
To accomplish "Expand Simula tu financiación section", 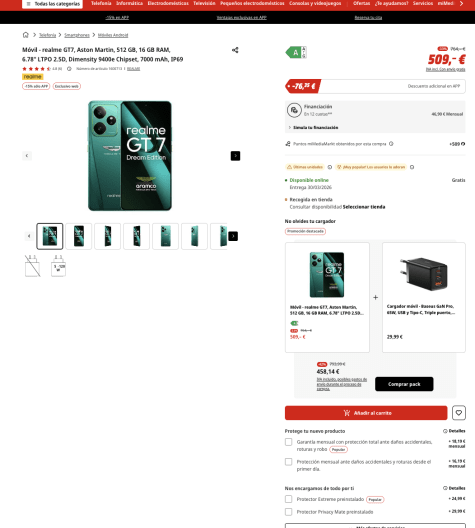I will 313,128.
